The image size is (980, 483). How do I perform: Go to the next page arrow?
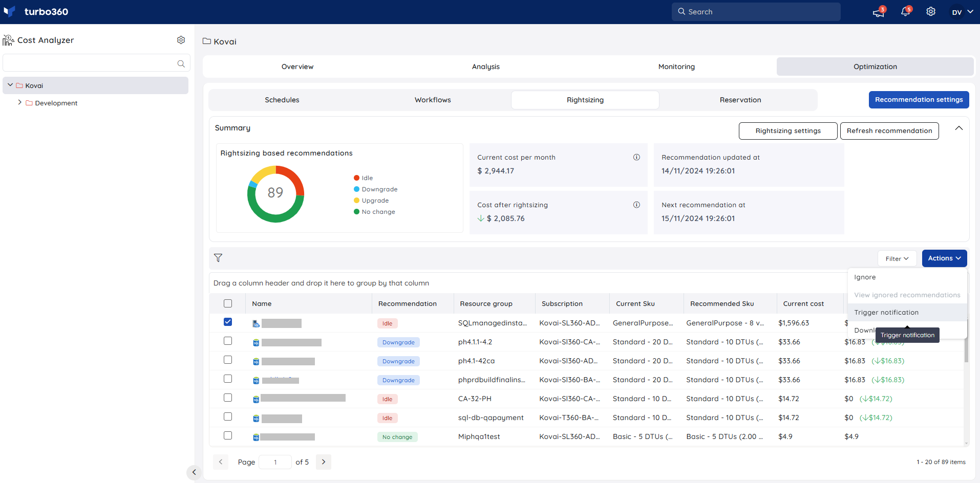(x=324, y=462)
